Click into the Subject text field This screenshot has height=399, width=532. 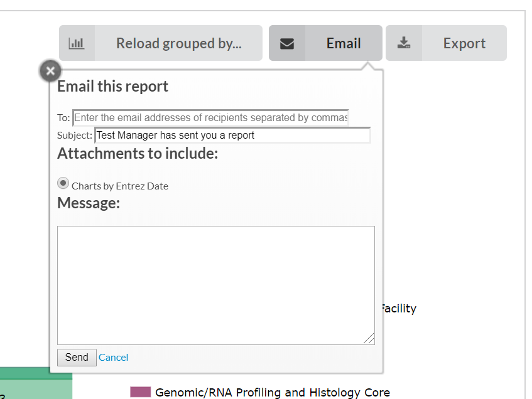(232, 135)
